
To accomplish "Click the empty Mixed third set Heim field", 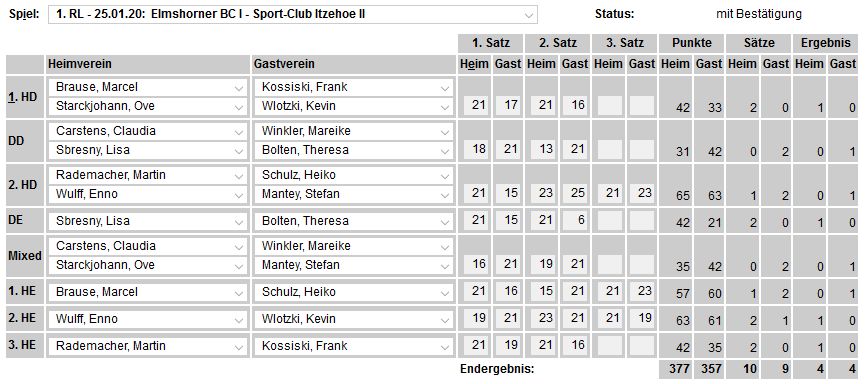I will point(610,264).
